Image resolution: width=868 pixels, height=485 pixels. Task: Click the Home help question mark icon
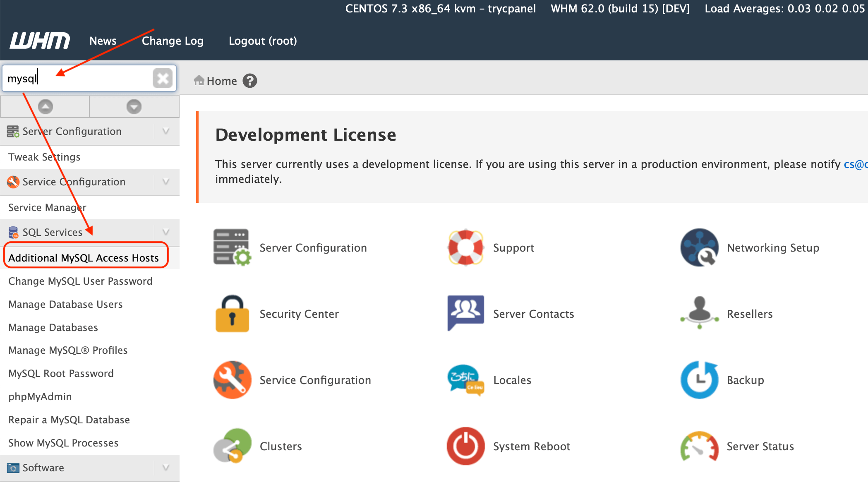click(x=249, y=81)
